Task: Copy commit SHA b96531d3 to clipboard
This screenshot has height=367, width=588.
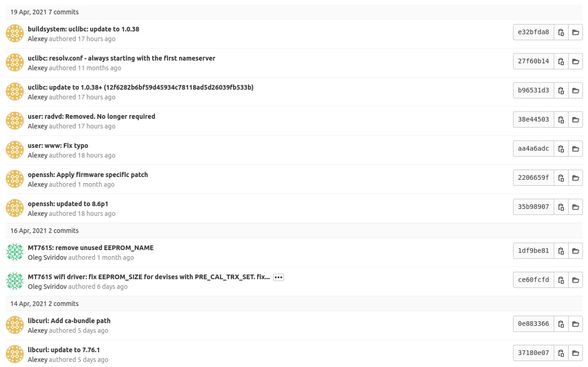Action: tap(561, 91)
